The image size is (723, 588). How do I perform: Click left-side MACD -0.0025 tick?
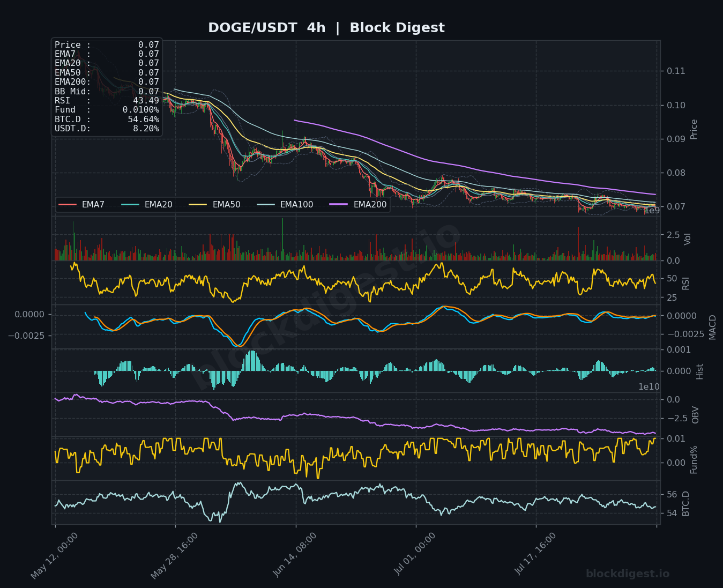26,335
